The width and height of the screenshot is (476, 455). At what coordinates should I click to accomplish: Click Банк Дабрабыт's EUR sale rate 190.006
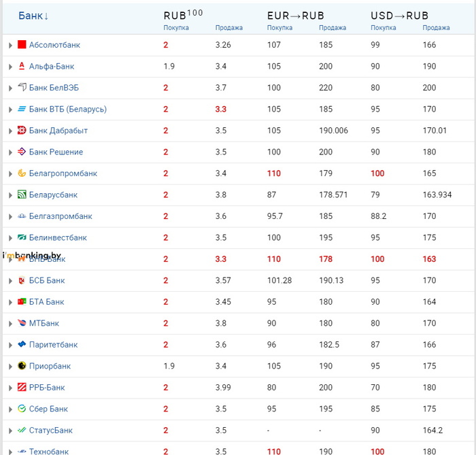tap(333, 131)
